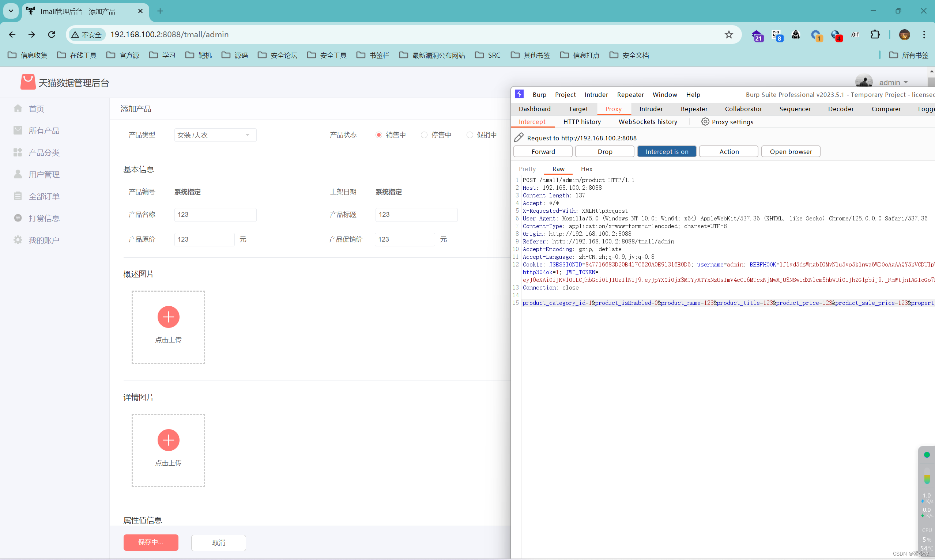
Task: Switch to the Hex view tab
Action: 586,169
